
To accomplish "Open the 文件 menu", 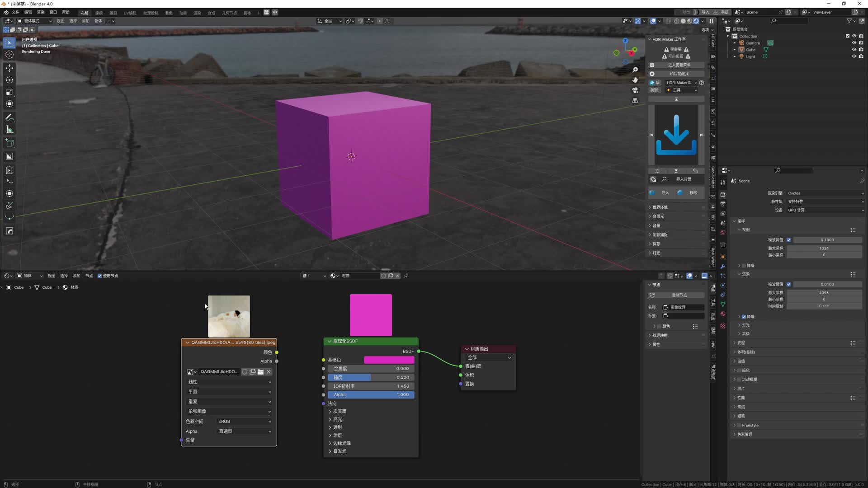I will pyautogui.click(x=16, y=12).
